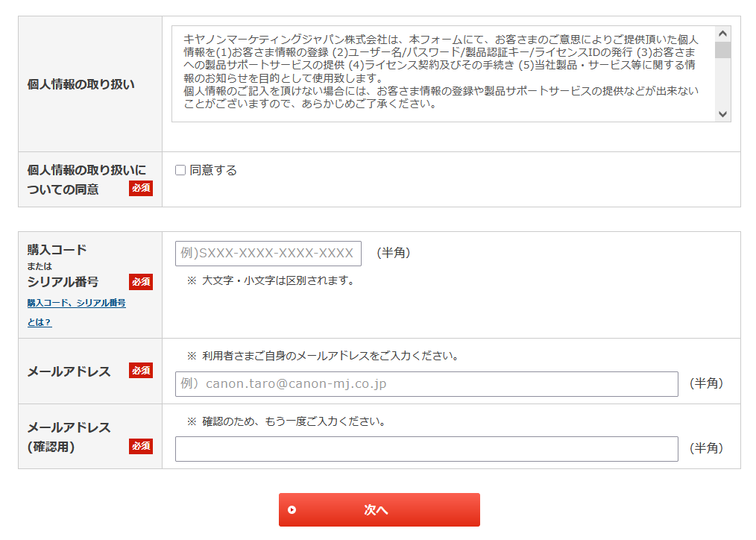Click the privacy policy text starting キヤノンマーケティングジャパン
The image size is (756, 540).
click(x=441, y=72)
